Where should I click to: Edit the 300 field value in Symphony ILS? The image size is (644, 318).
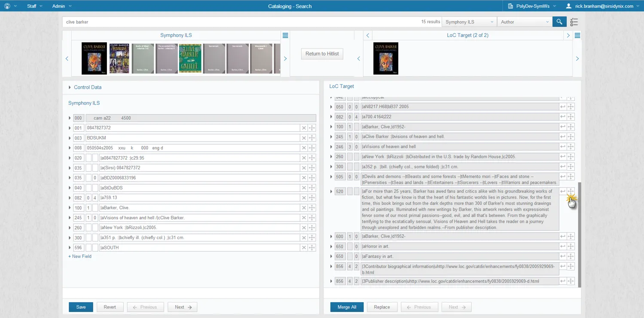[x=199, y=238]
